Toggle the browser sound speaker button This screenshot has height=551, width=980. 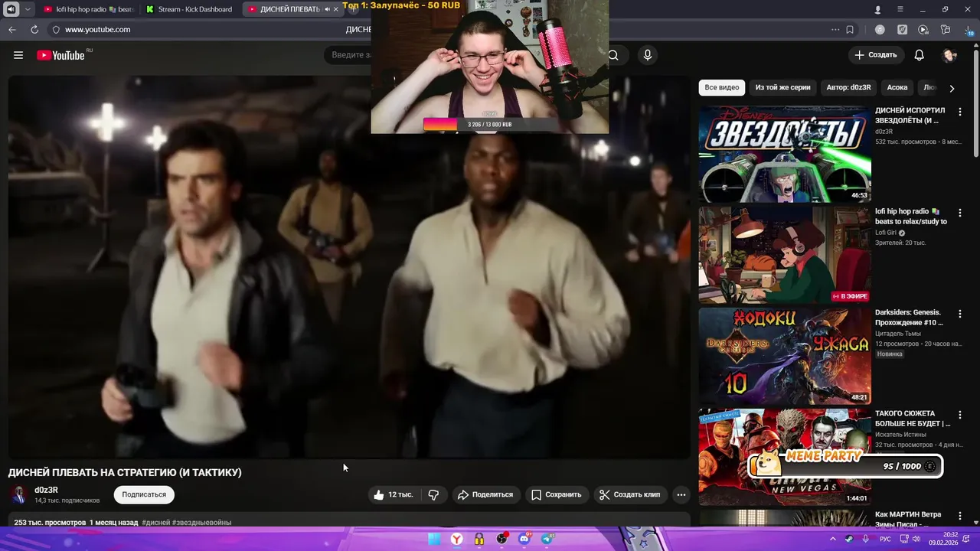(11, 9)
